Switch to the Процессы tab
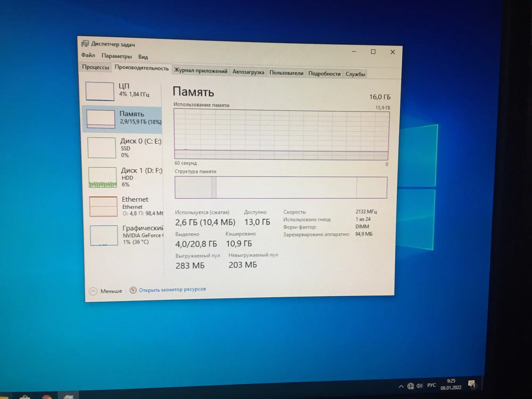This screenshot has width=532, height=399. (x=95, y=67)
